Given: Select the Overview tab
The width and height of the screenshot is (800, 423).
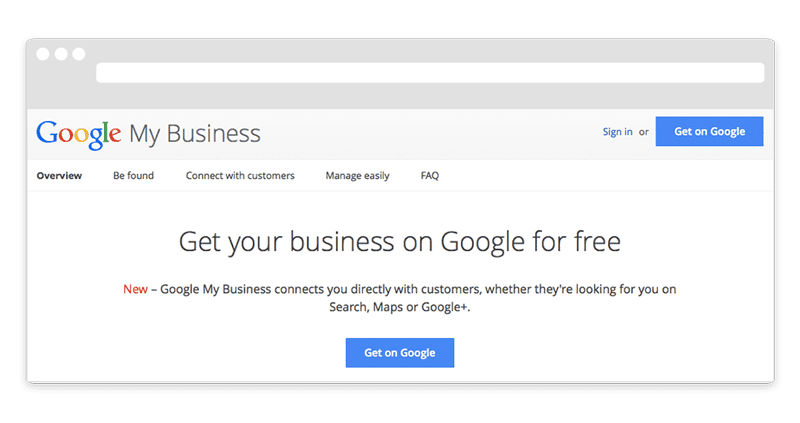Looking at the screenshot, I should [x=59, y=176].
